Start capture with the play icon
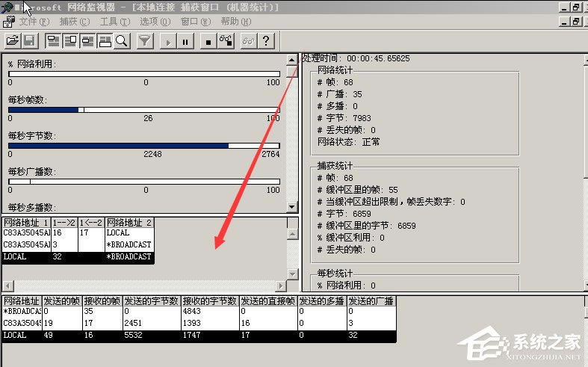The width and height of the screenshot is (588, 367). [168, 41]
